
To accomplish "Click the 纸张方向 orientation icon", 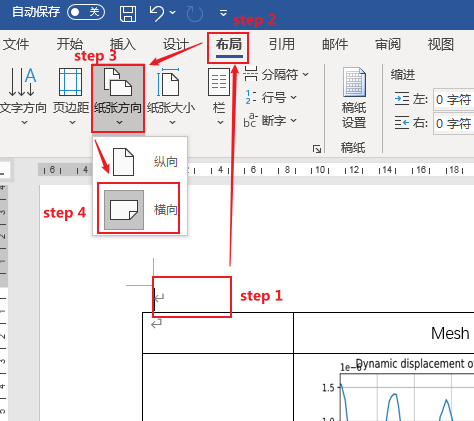I will point(118,82).
